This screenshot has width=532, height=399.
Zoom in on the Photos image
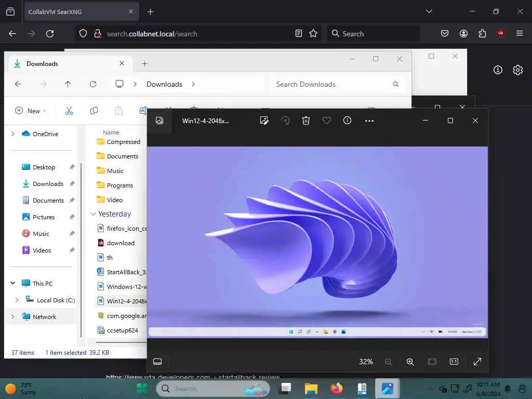click(x=410, y=362)
